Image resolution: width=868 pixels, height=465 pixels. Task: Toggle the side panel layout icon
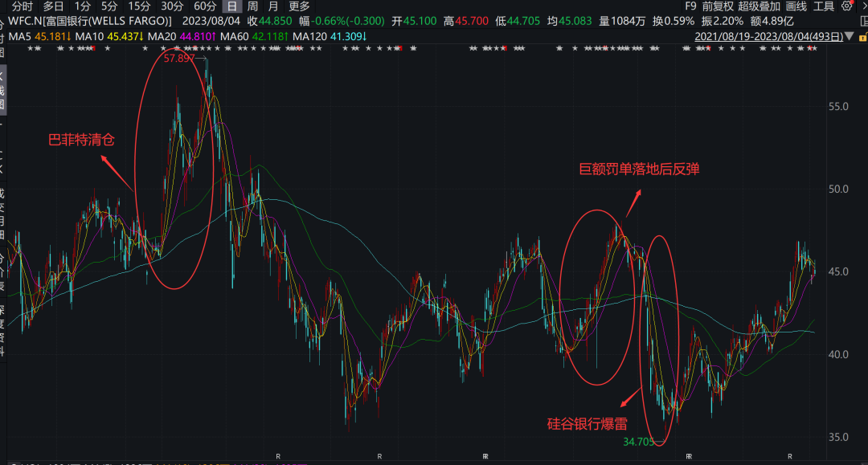[864, 21]
